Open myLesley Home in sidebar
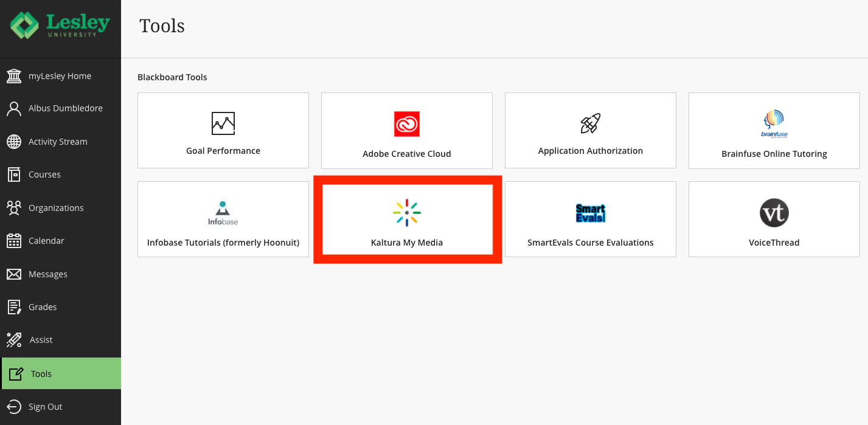 [60, 76]
